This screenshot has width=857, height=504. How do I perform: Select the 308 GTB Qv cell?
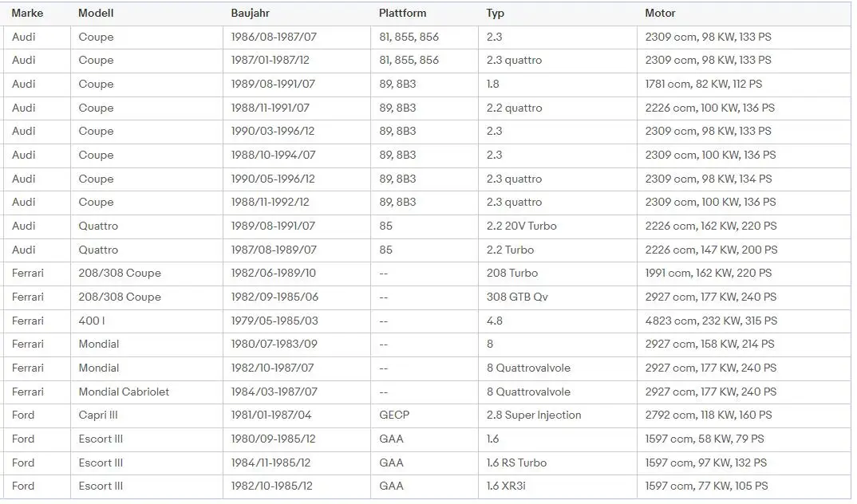click(x=517, y=297)
